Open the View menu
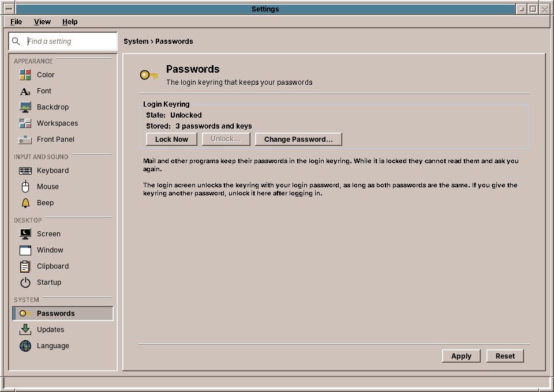 (42, 22)
